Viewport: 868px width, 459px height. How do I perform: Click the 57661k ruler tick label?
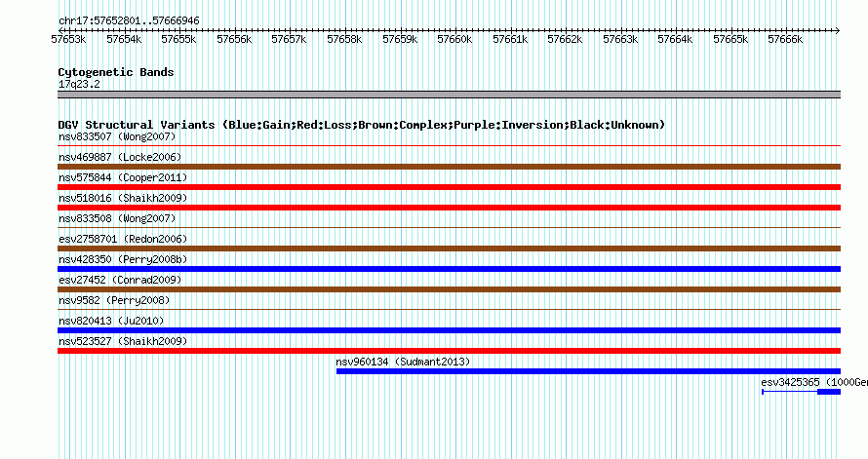510,39
